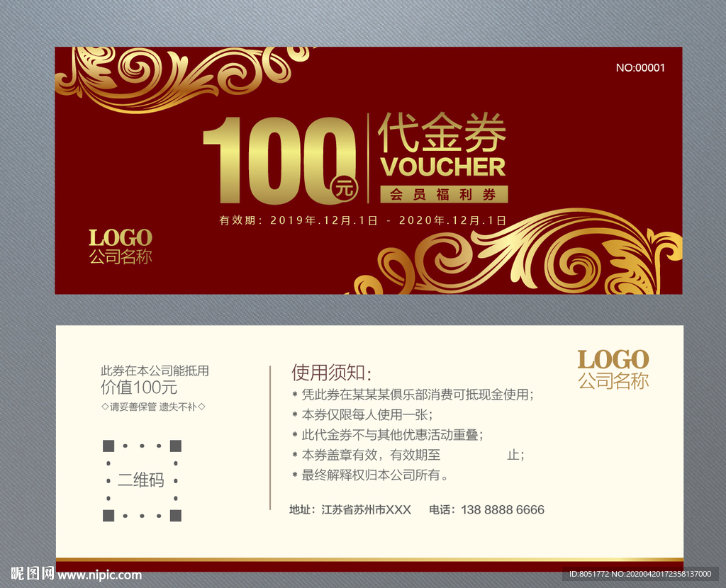
Task: Click the NO:00001 serial number
Action: pos(640,67)
